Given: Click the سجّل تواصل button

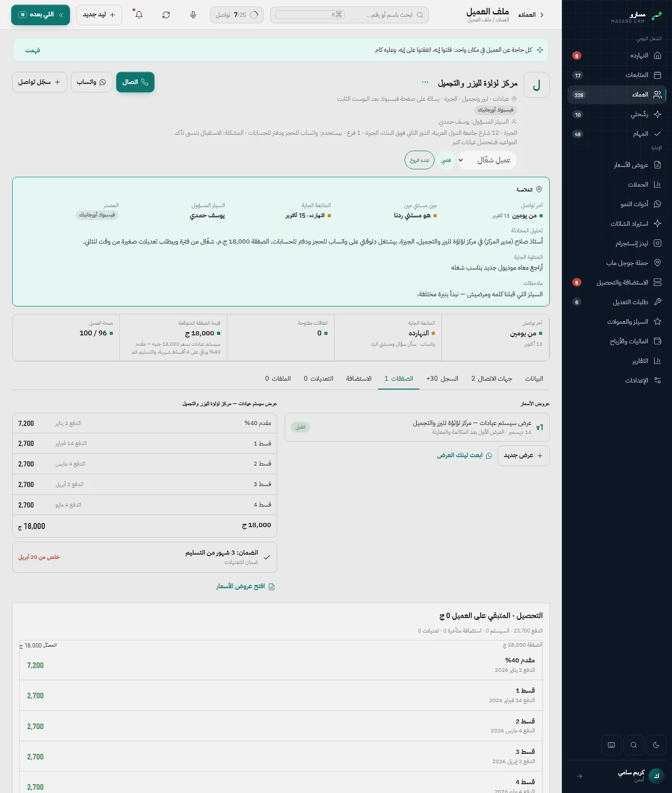Looking at the screenshot, I should 40,82.
